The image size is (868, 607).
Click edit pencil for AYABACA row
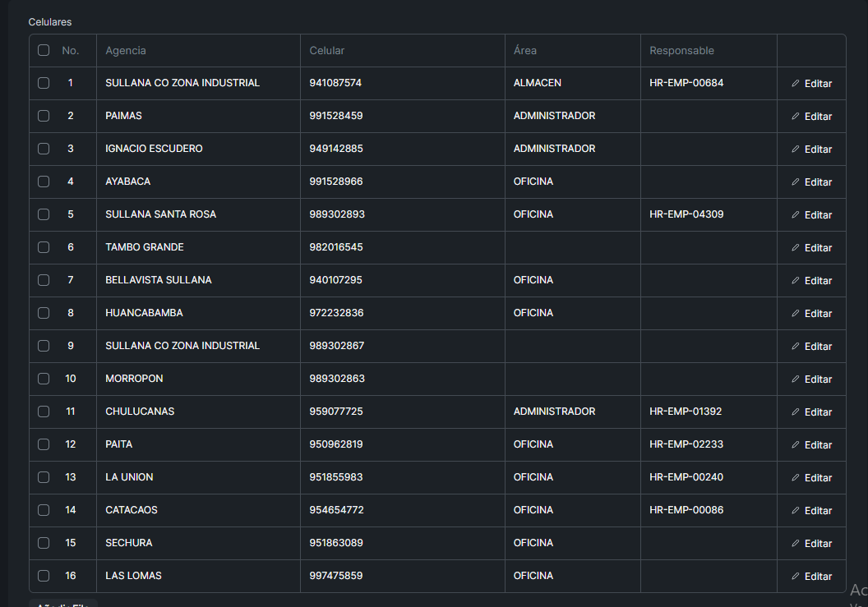point(795,182)
